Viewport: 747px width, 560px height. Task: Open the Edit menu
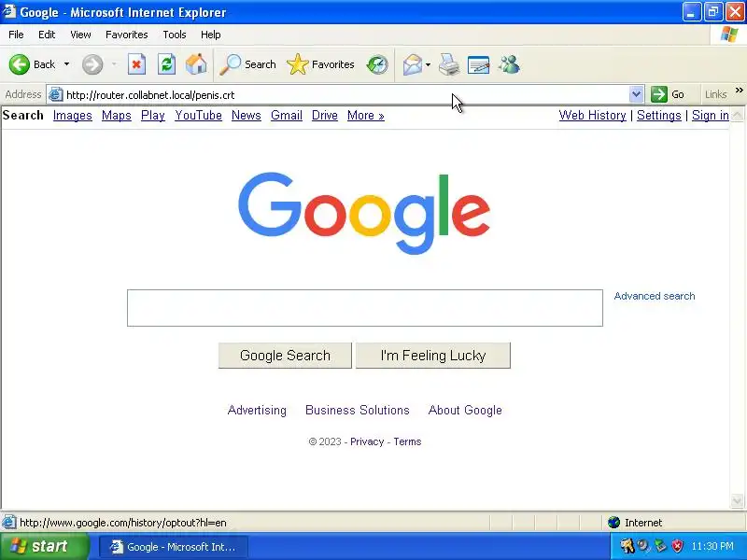point(47,35)
